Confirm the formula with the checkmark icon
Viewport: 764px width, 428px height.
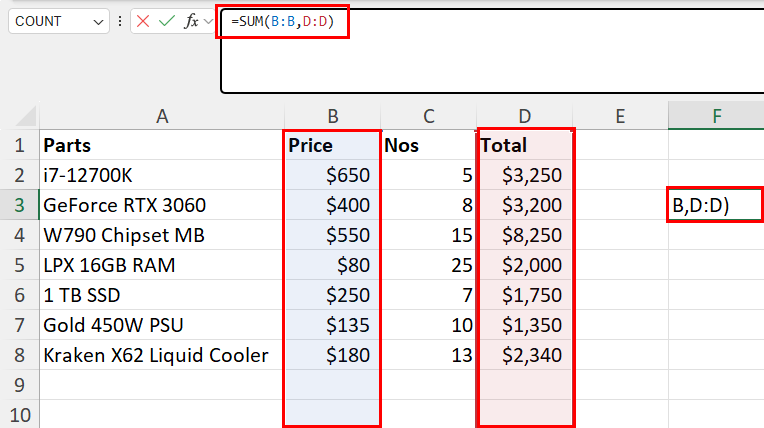tap(167, 21)
